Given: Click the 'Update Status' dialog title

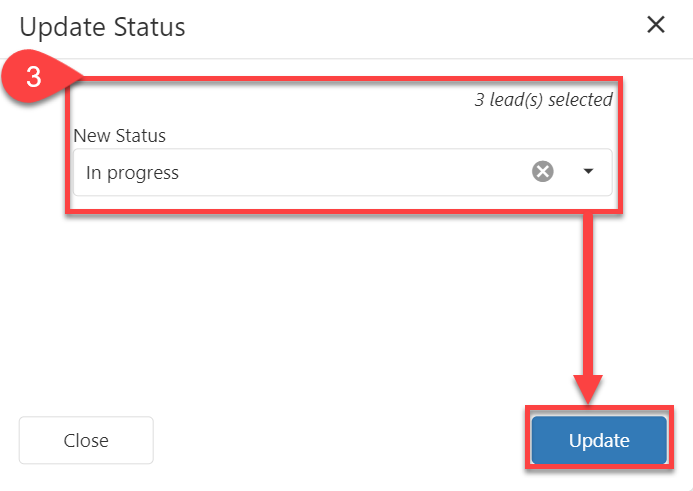Looking at the screenshot, I should pos(102,27).
